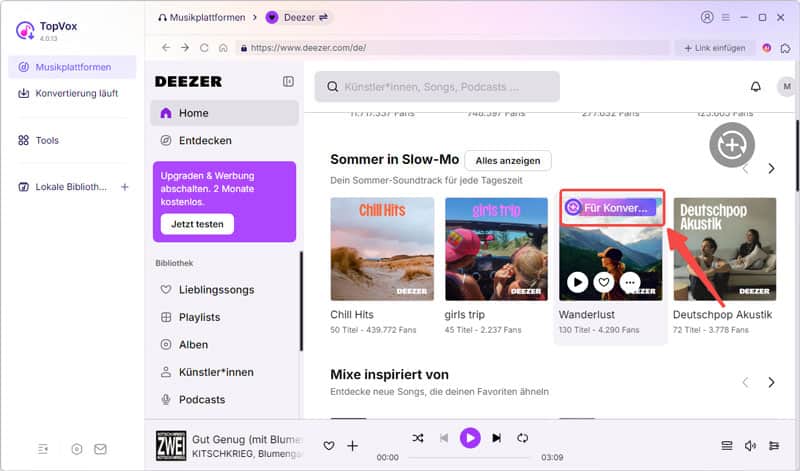
Task: Show next Sommer in Slow-Mo playlists
Action: click(771, 168)
